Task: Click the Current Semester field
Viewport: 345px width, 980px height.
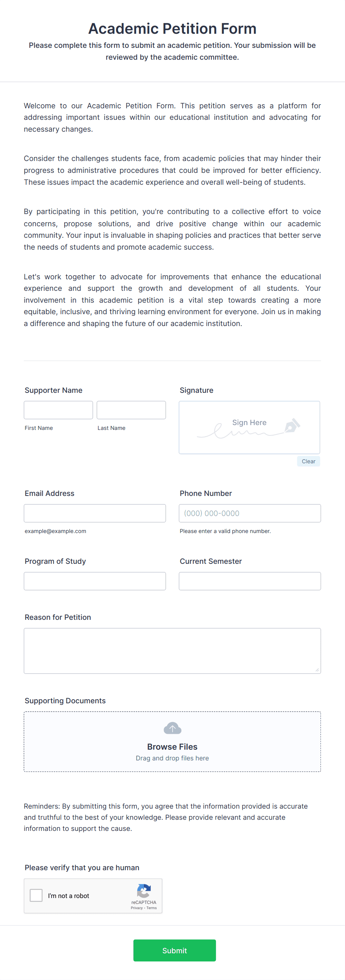Action: click(250, 581)
